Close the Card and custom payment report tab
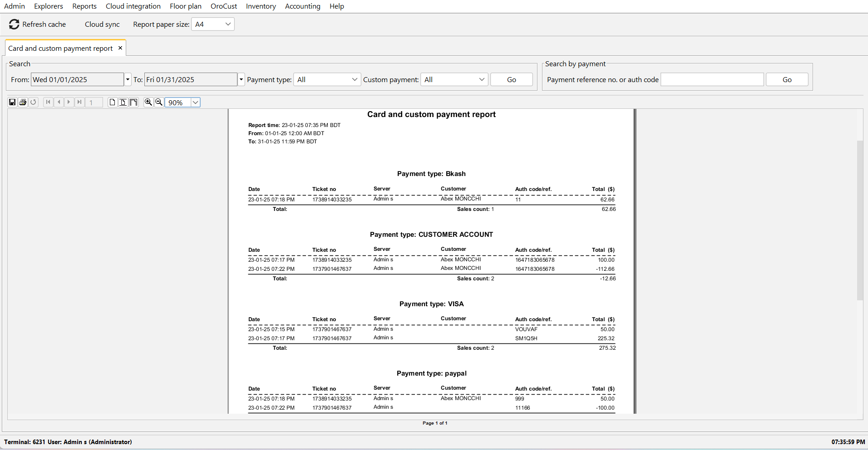The width and height of the screenshot is (868, 450). pos(120,48)
